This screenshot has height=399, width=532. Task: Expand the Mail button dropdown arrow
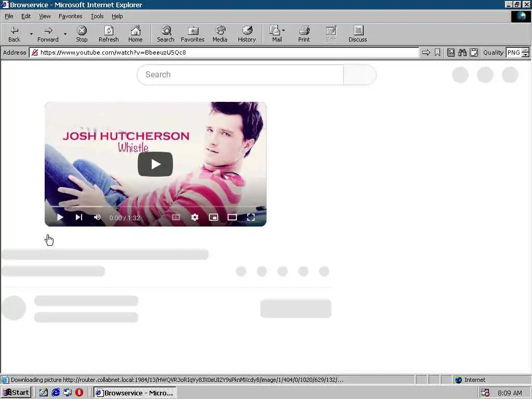[284, 31]
